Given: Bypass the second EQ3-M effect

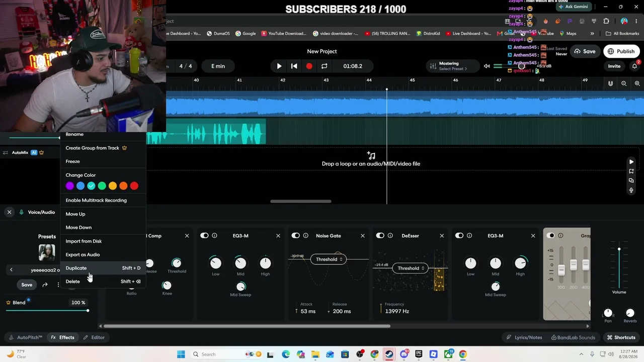Looking at the screenshot, I should (x=459, y=236).
